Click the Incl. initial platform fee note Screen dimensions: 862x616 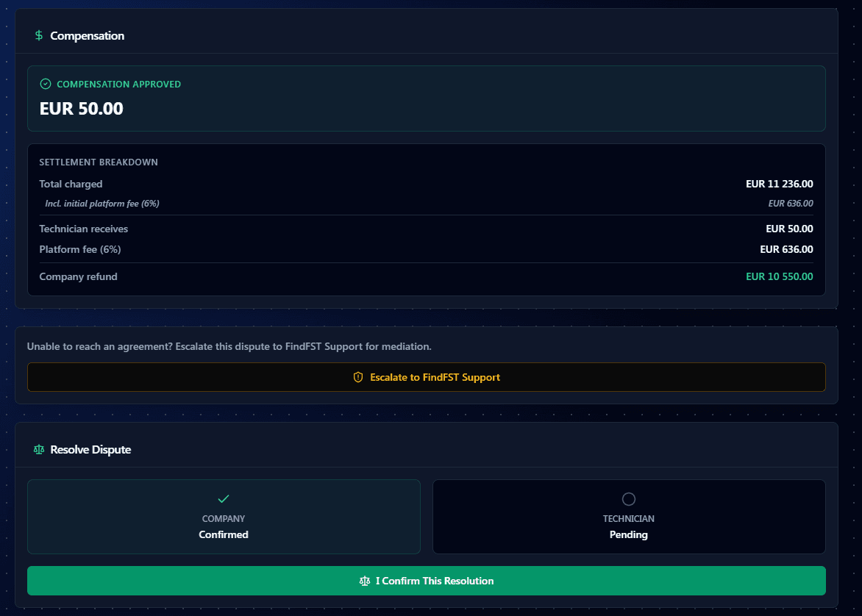tap(102, 204)
